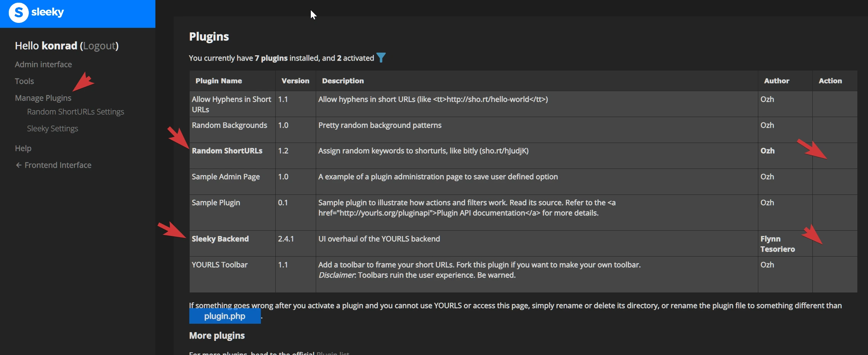Open Random ShortURLs Settings submenu item

pyautogui.click(x=75, y=112)
